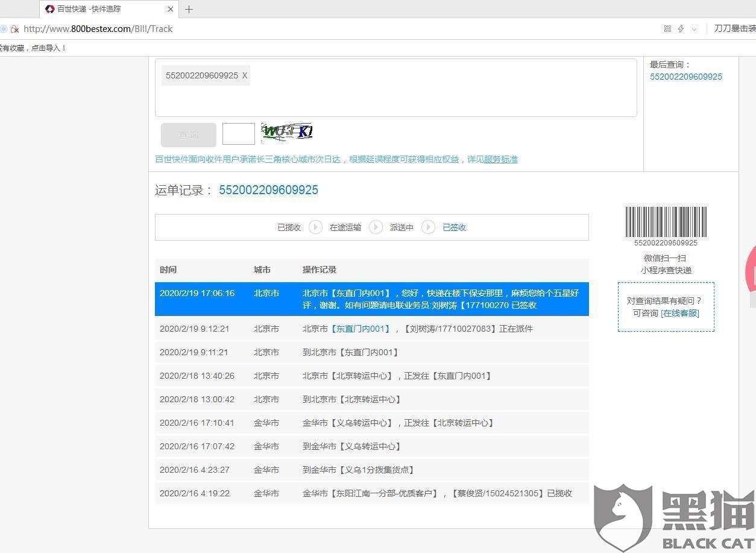The height and width of the screenshot is (553, 756).
Task: Select the 在途运输 status step
Action: (x=345, y=227)
